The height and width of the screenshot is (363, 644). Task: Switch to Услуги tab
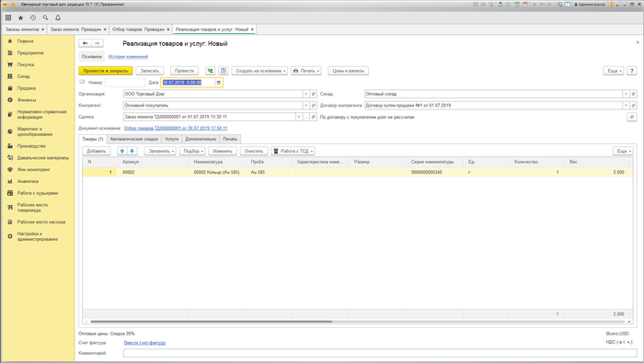pyautogui.click(x=172, y=139)
